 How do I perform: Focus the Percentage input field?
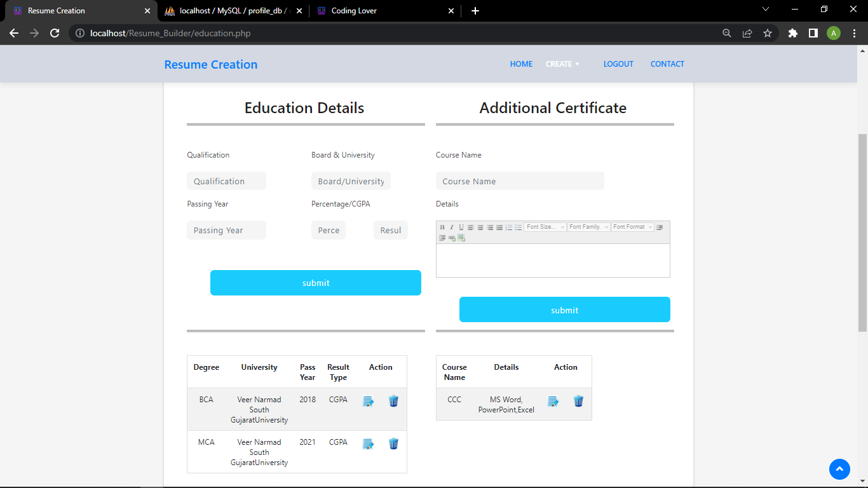click(329, 230)
